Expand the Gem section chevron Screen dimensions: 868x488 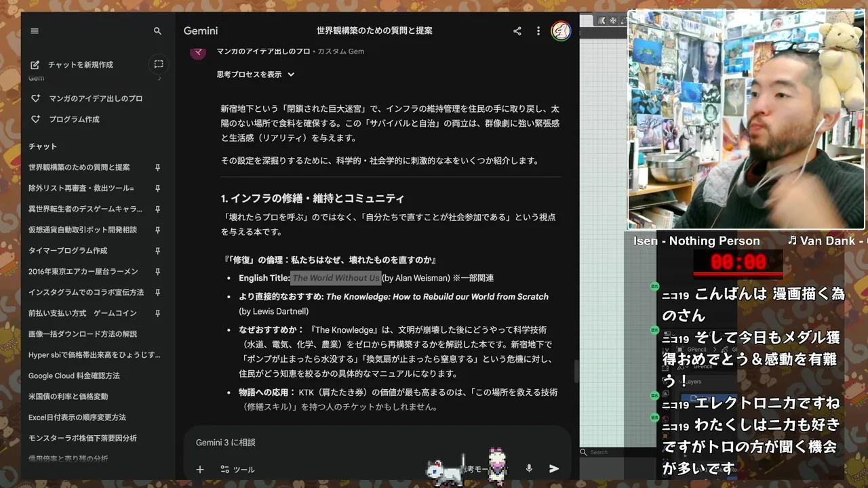click(159, 79)
